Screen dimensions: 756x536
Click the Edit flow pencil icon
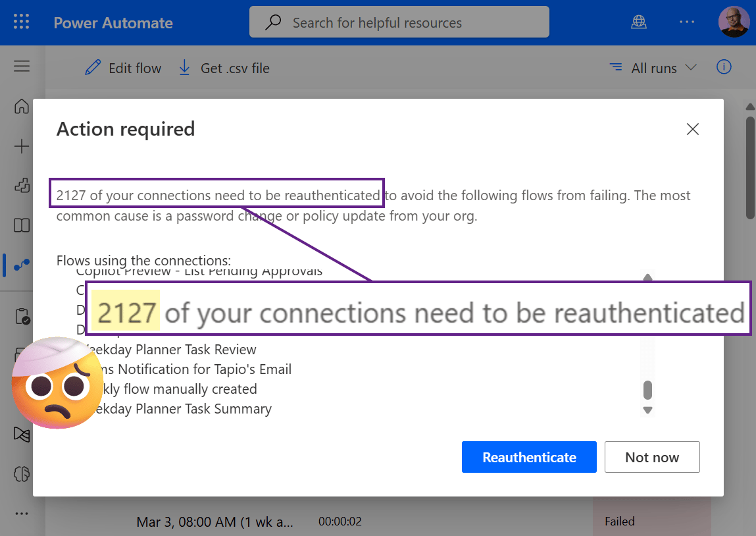[x=93, y=68]
